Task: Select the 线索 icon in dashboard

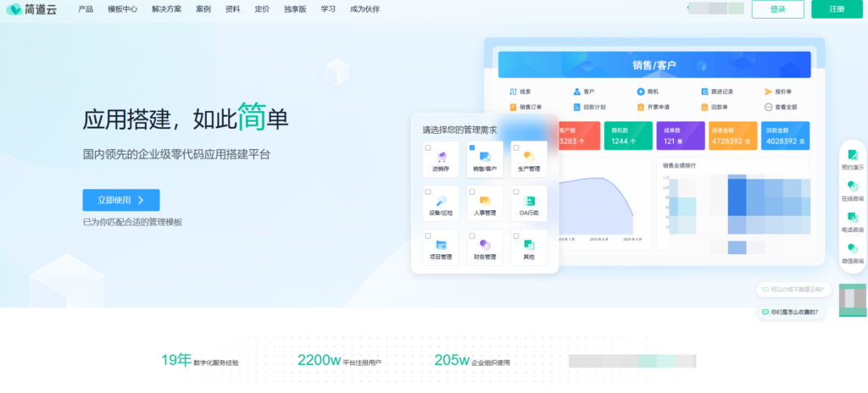Action: point(513,91)
